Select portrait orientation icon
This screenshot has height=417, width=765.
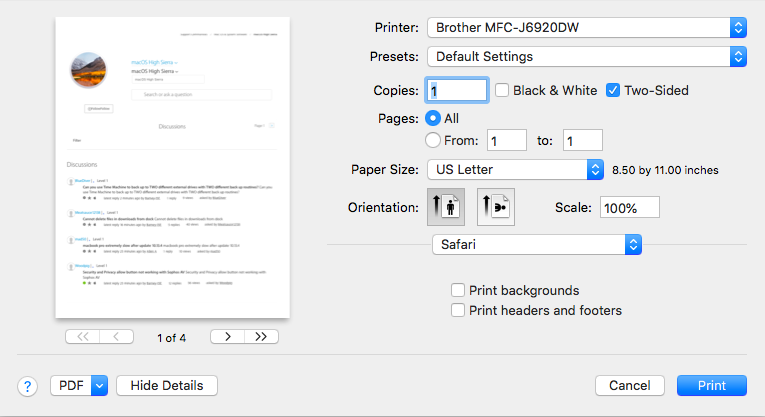tap(446, 207)
